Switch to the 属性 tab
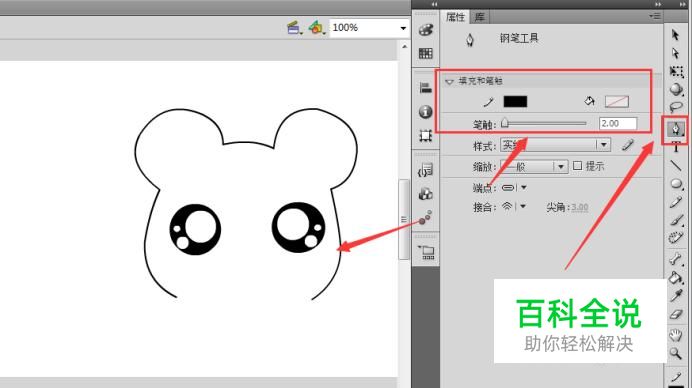The width and height of the screenshot is (692, 388). click(455, 17)
